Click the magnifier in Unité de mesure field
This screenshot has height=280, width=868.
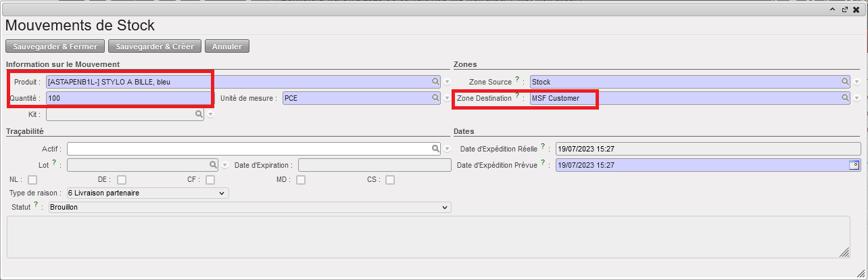(x=436, y=98)
